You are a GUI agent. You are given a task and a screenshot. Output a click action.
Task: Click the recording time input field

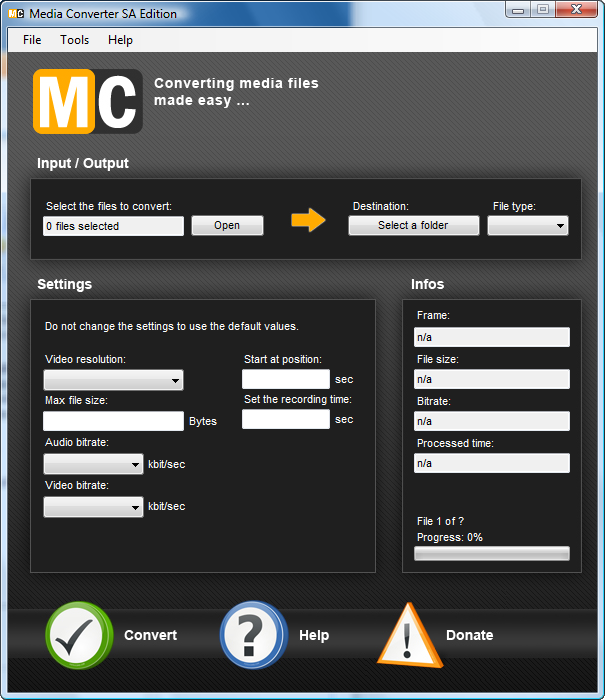click(x=286, y=419)
